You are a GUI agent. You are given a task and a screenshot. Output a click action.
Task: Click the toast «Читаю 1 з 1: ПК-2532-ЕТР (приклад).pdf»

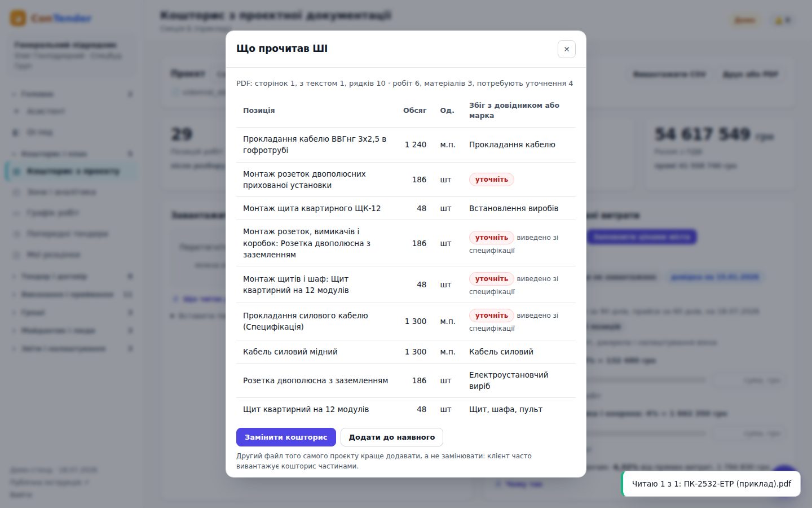click(711, 484)
